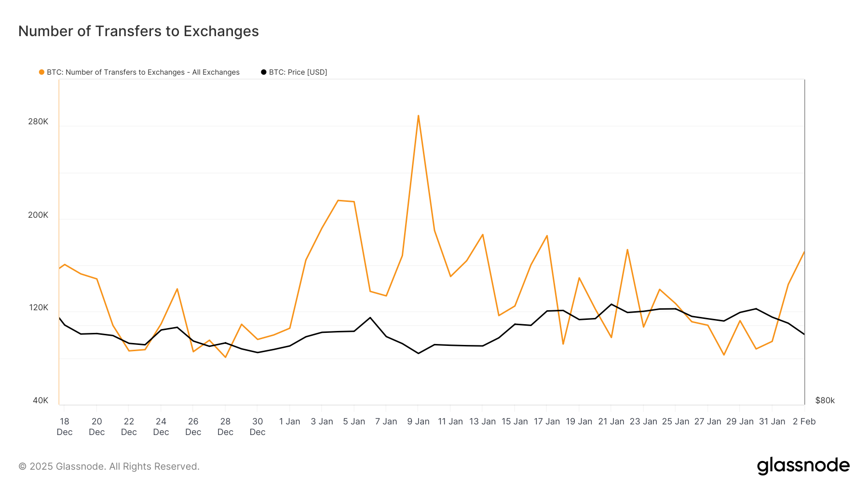This screenshot has width=868, height=488.
Task: Select the '120K' y-axis label
Action: 39,307
